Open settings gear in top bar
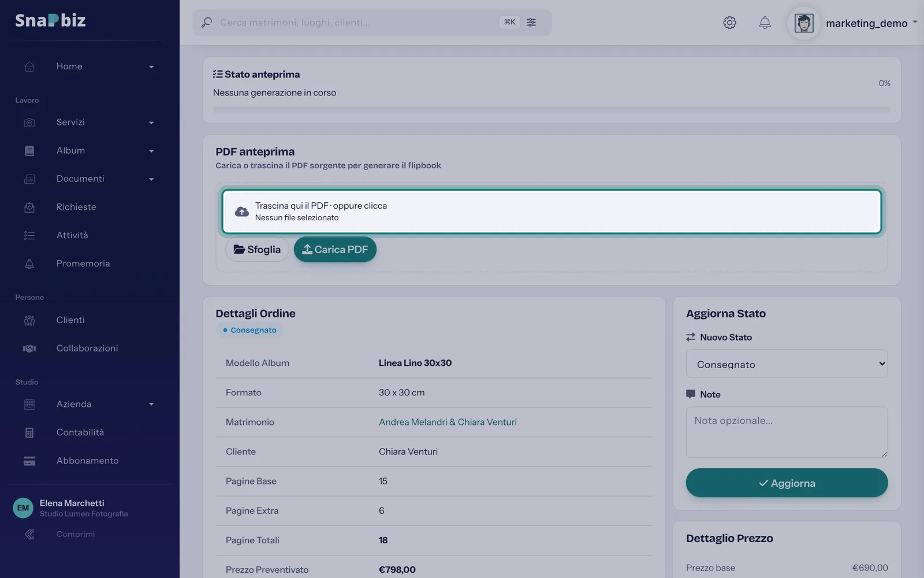This screenshot has width=924, height=578. click(x=729, y=23)
